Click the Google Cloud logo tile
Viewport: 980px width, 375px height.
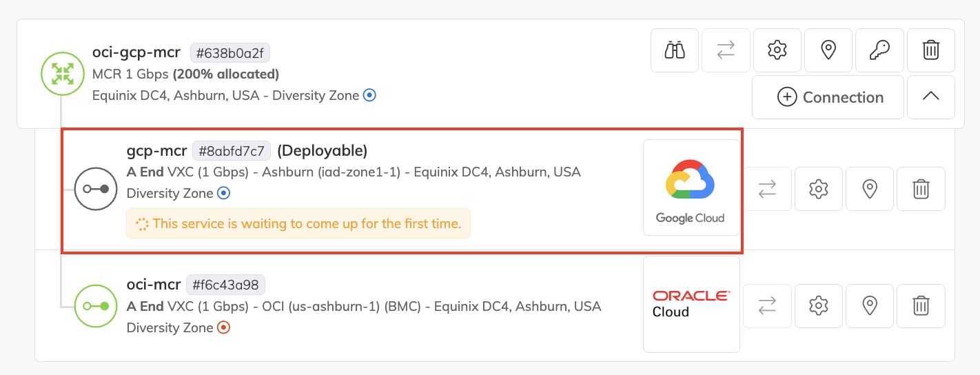tap(691, 187)
